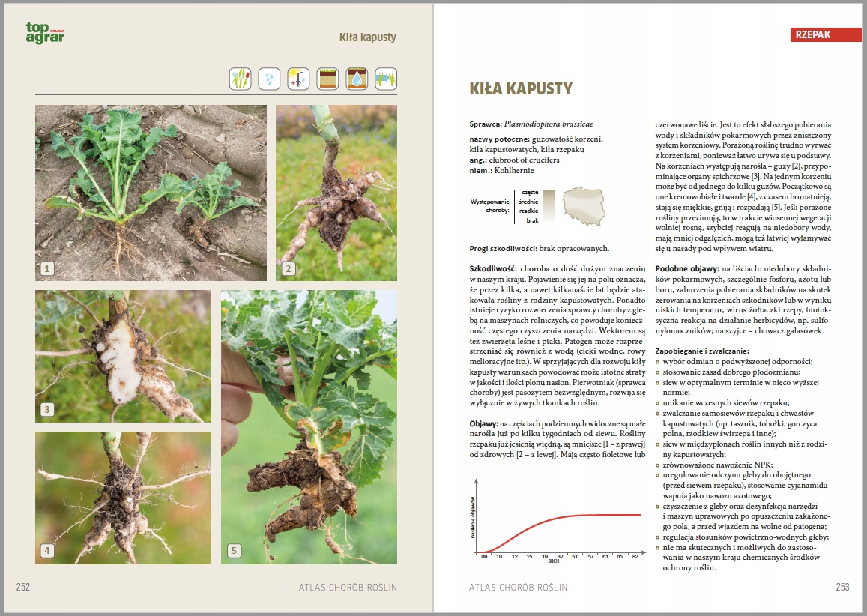
Task: Click the number 5 photo badge
Action: [x=234, y=550]
